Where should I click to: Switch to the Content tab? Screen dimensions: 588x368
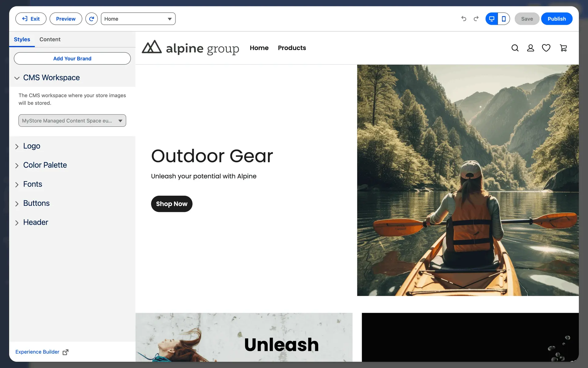[x=50, y=39]
